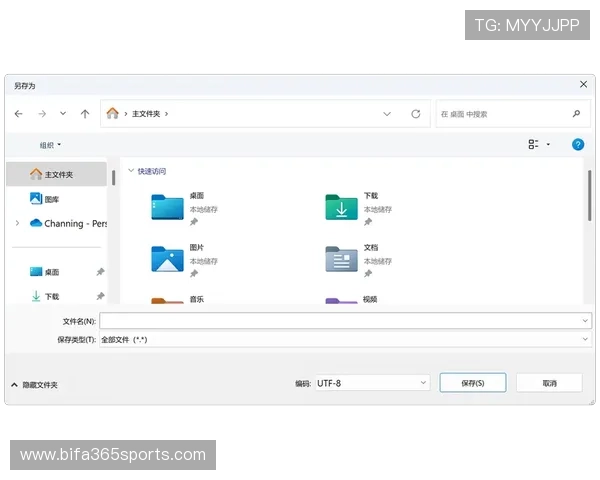
Task: Open the 编码 UTF-8 dropdown
Action: (x=373, y=383)
